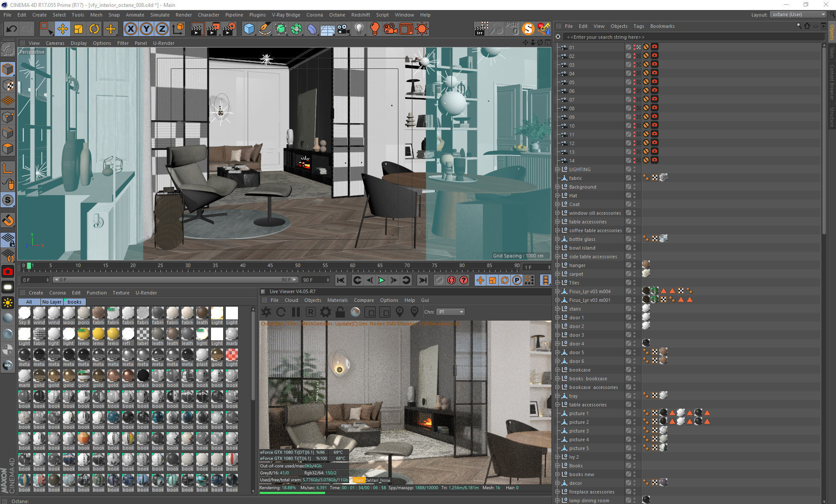Pause render in Live Viewer
The height and width of the screenshot is (504, 836).
tap(296, 312)
